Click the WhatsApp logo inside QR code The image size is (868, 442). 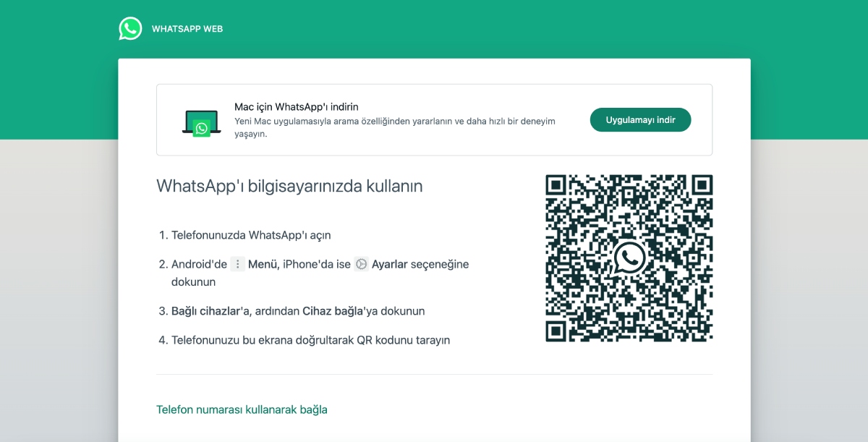[629, 258]
